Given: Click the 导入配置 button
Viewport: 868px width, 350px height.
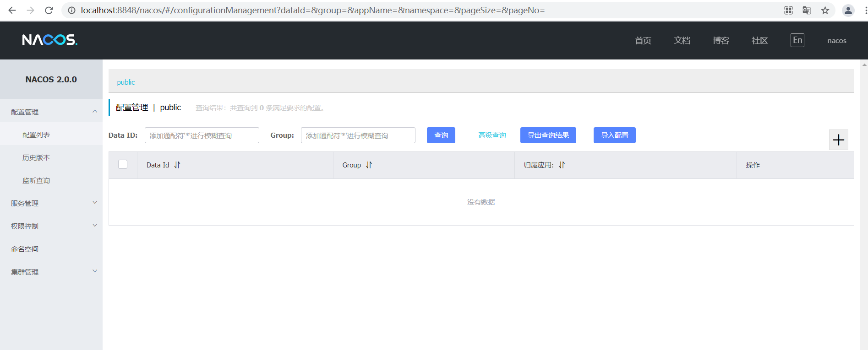Looking at the screenshot, I should coord(615,135).
